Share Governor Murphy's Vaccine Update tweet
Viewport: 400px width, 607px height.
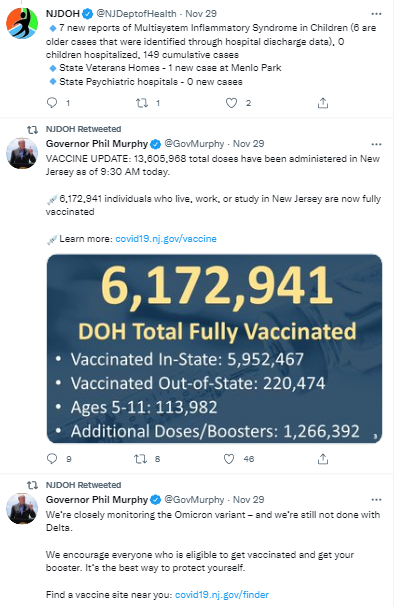tap(323, 459)
